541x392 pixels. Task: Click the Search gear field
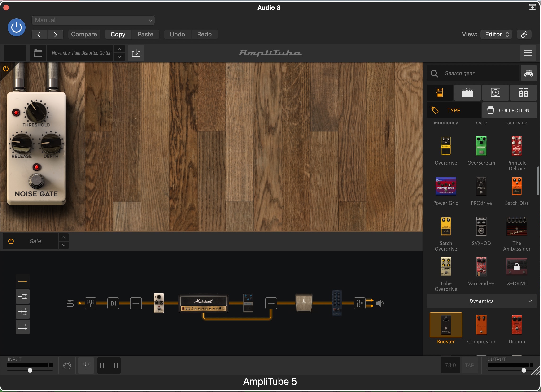[473, 74]
